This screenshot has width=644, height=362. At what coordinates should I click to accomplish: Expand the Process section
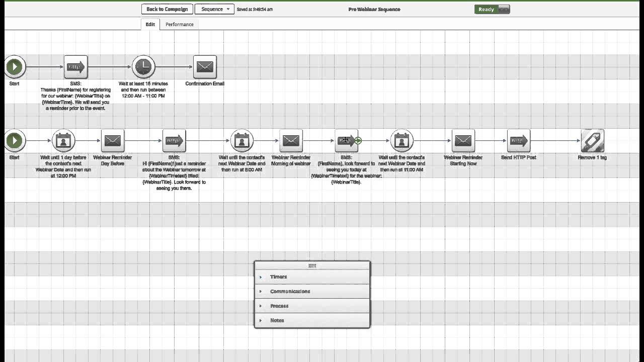click(x=312, y=306)
